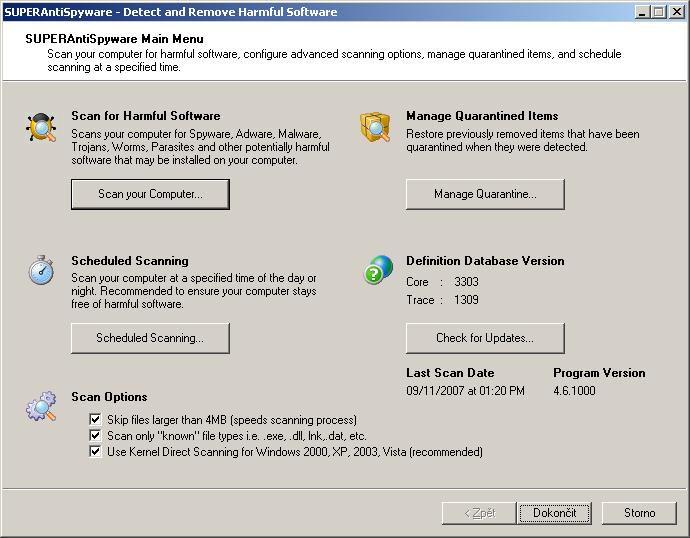Image resolution: width=690 pixels, height=538 pixels.
Task: Click the gears Scan Options icon
Action: pyautogui.click(x=41, y=406)
